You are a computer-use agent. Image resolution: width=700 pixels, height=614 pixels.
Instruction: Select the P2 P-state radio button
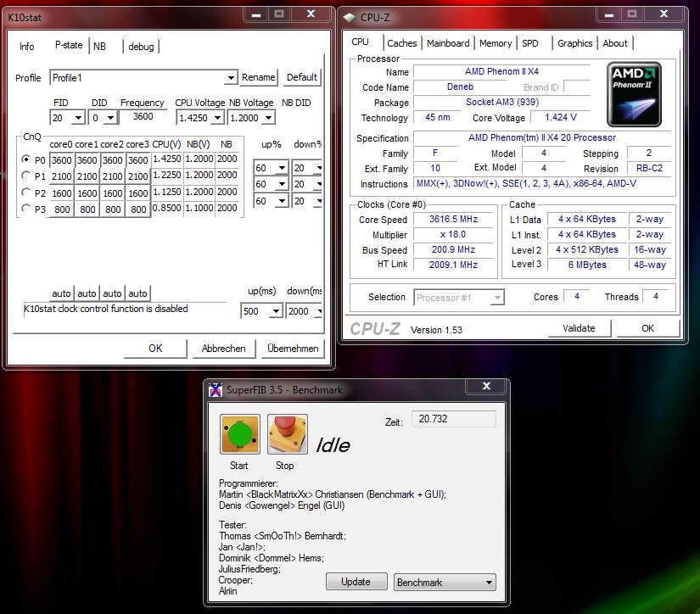(x=26, y=193)
